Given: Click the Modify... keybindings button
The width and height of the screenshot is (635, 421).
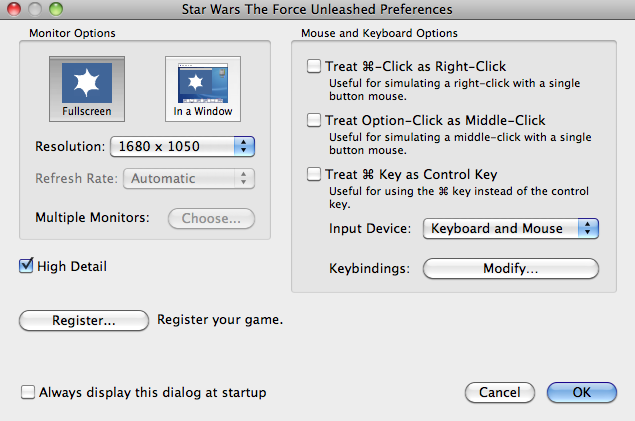Looking at the screenshot, I should pyautogui.click(x=511, y=268).
